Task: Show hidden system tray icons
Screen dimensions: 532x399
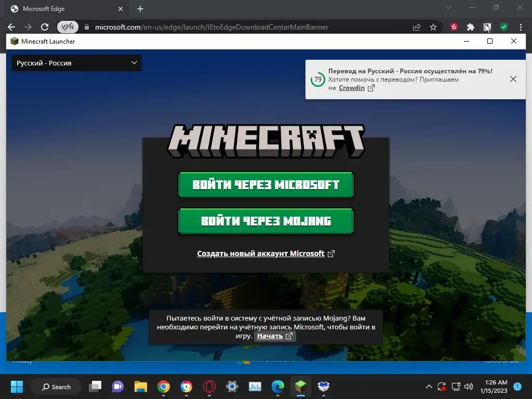Action: [429, 387]
